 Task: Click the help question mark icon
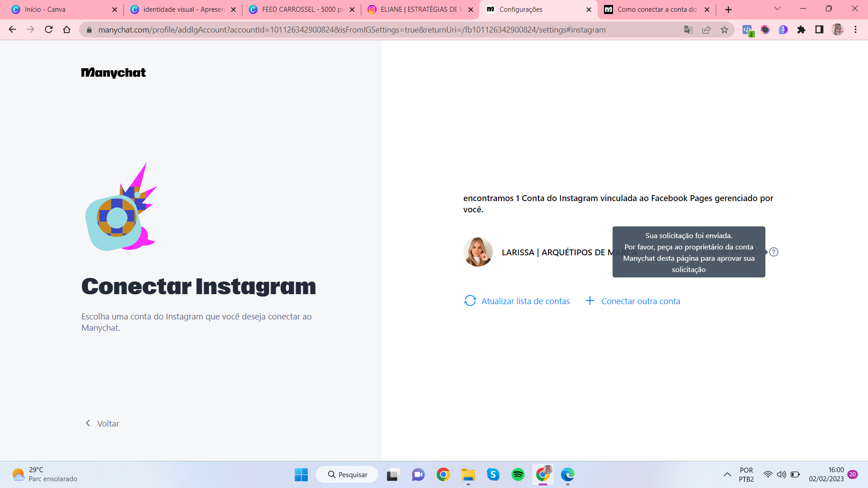tap(774, 252)
